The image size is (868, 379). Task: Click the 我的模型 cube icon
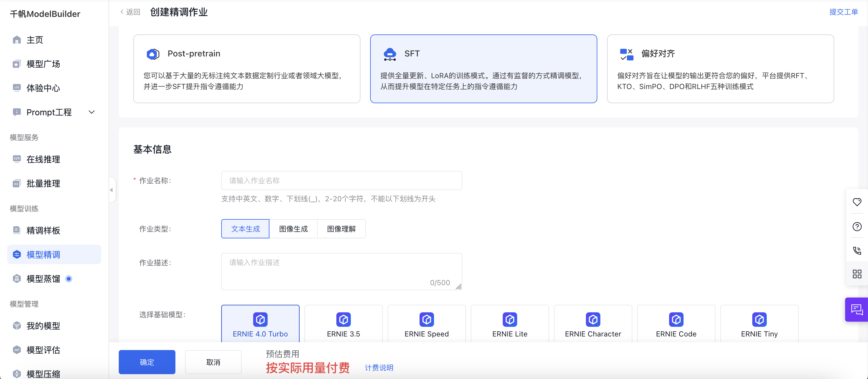pos(17,326)
